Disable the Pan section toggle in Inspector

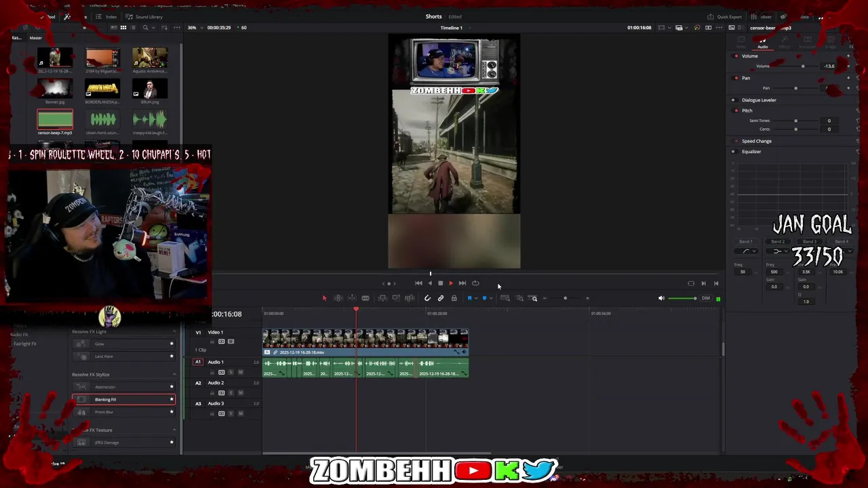(x=736, y=78)
